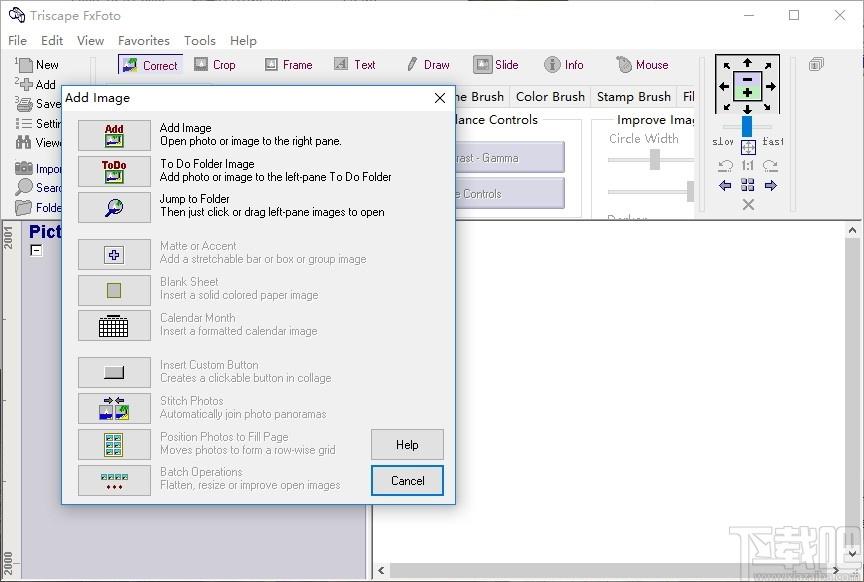864x582 pixels.
Task: Click the rotate left icon
Action: point(725,165)
